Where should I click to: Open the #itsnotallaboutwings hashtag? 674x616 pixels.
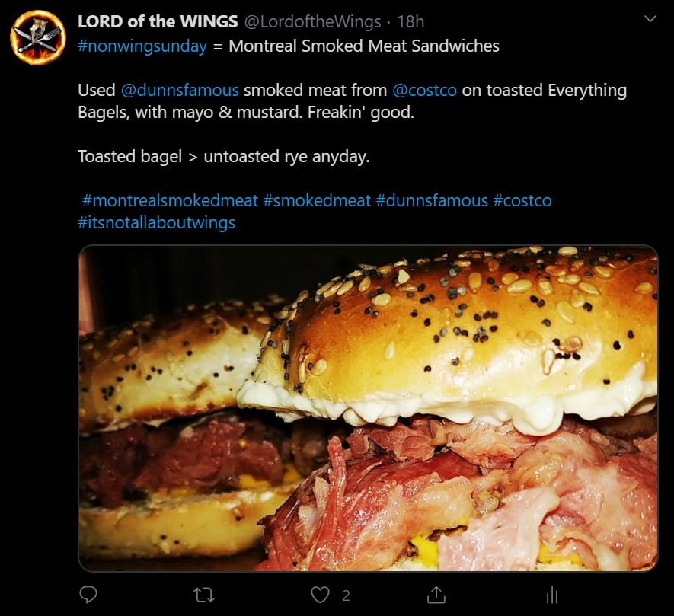(156, 222)
